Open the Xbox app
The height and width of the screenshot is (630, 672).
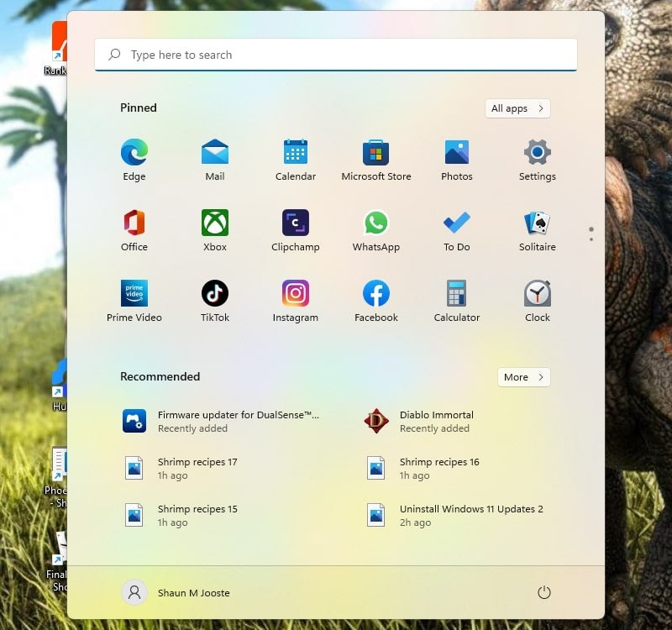point(215,230)
